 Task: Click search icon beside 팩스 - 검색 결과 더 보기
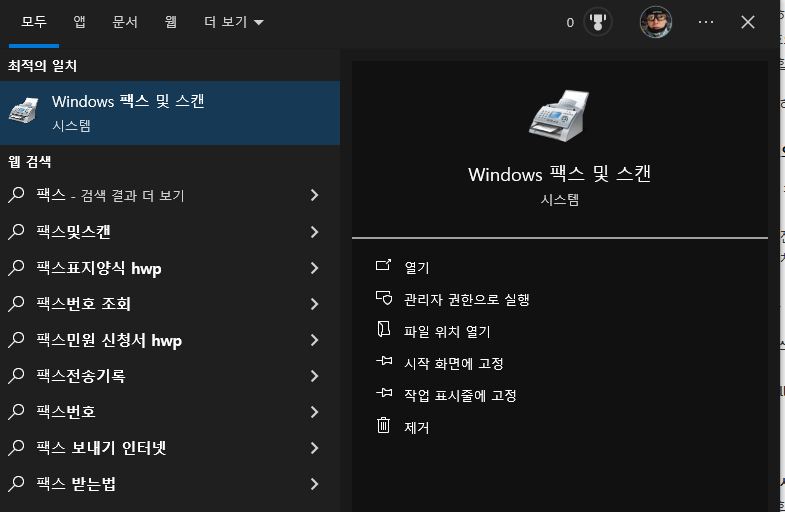point(16,195)
